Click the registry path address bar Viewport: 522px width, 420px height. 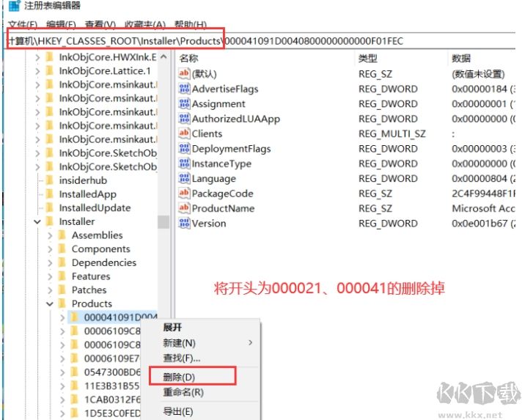point(261,41)
